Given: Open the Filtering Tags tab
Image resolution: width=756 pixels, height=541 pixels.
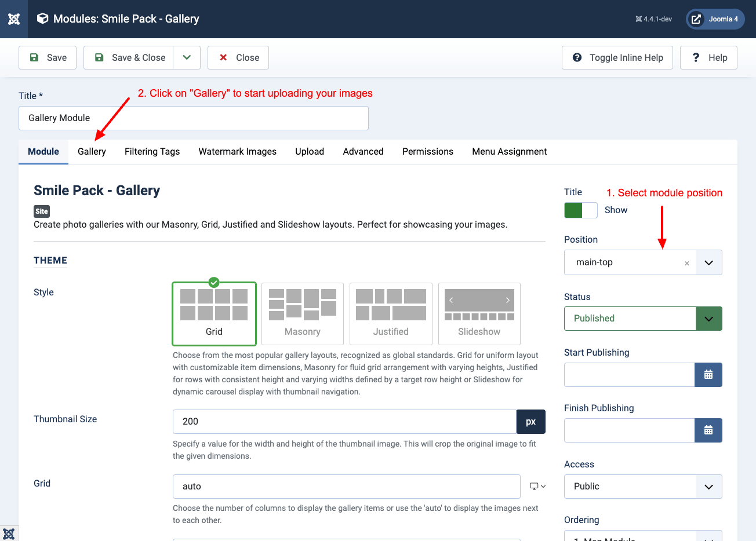Looking at the screenshot, I should pos(152,152).
